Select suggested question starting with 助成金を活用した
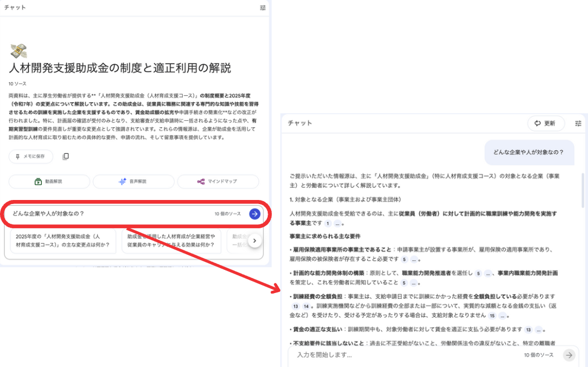This screenshot has width=588, height=367. point(171,241)
